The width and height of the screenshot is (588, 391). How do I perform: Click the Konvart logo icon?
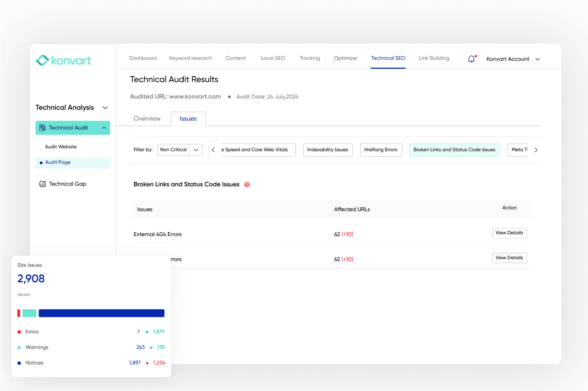[42, 60]
